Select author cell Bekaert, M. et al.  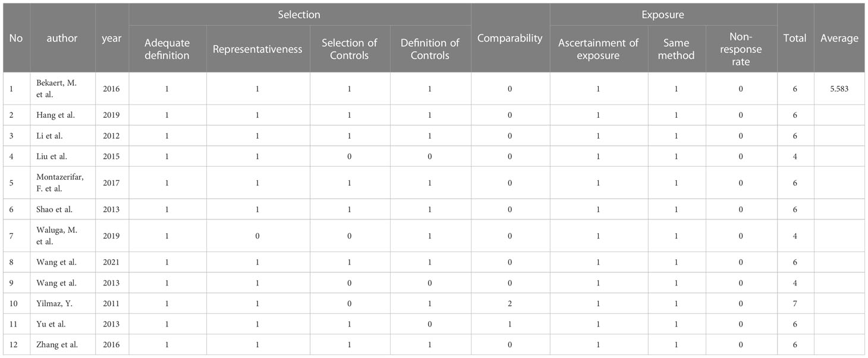[62, 89]
